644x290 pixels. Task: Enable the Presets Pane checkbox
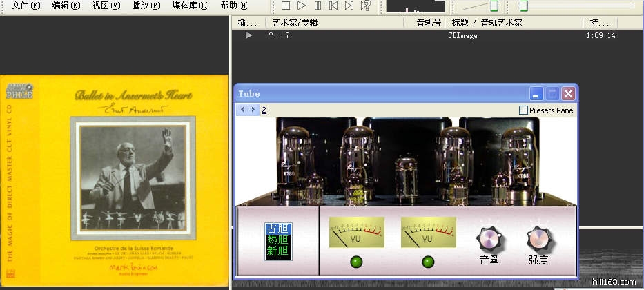point(523,110)
